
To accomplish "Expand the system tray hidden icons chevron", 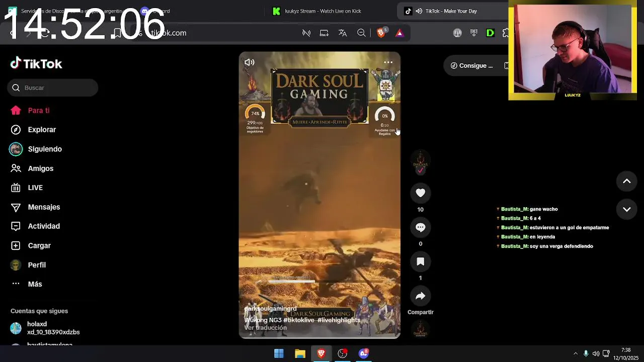I will pyautogui.click(x=576, y=353).
